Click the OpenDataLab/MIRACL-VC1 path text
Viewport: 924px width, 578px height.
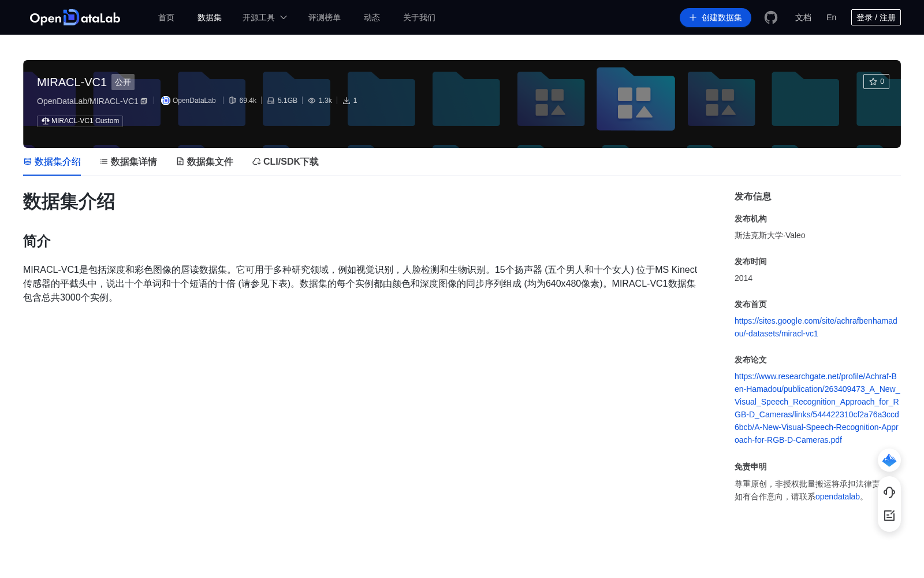click(x=88, y=101)
